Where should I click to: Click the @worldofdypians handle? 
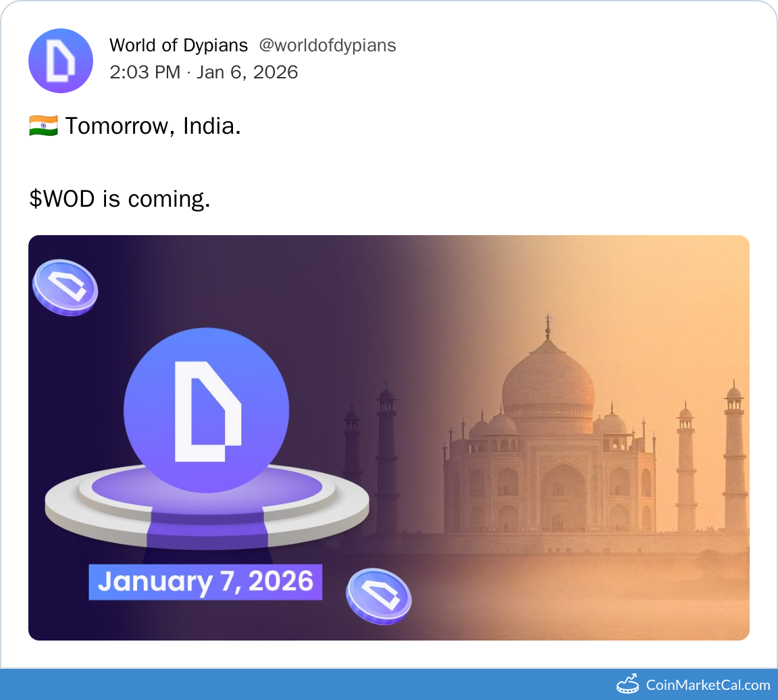coord(328,45)
